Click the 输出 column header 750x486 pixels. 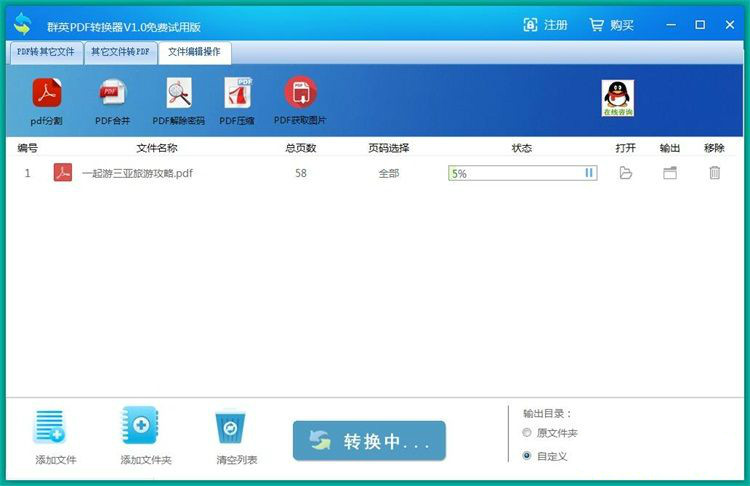(670, 148)
